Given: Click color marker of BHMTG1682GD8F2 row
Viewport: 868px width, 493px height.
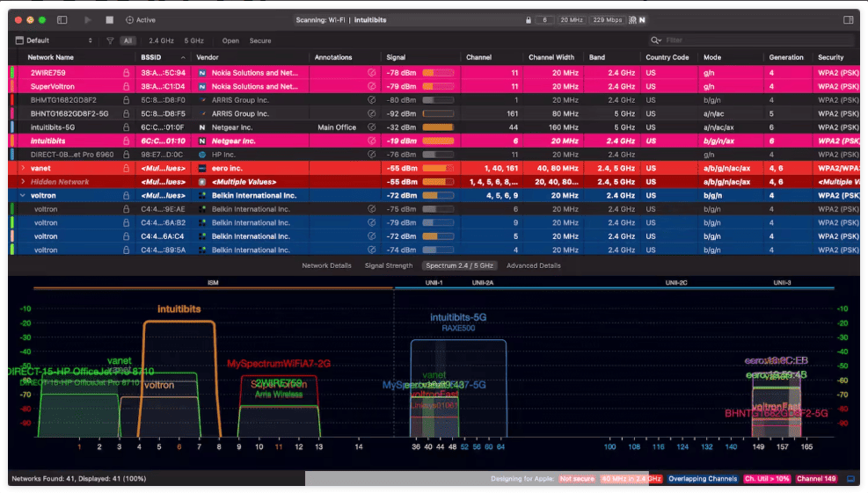Looking at the screenshot, I should 12,100.
